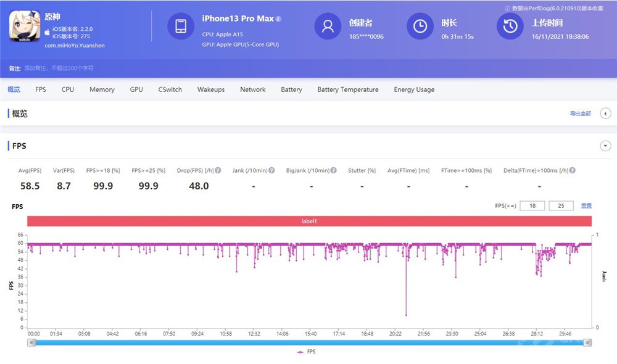Image resolution: width=617 pixels, height=364 pixels.
Task: Click the FPS>=25 [%] value 99.9
Action: coord(148,186)
